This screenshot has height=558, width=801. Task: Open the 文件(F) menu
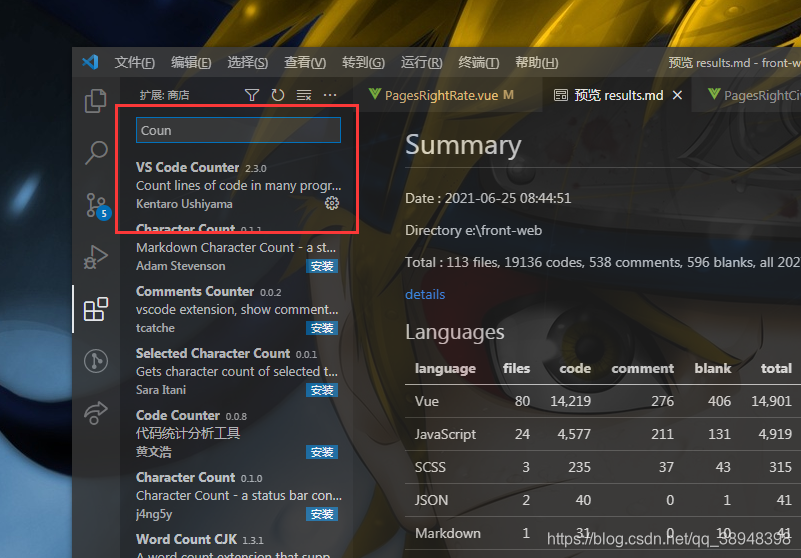(134, 62)
